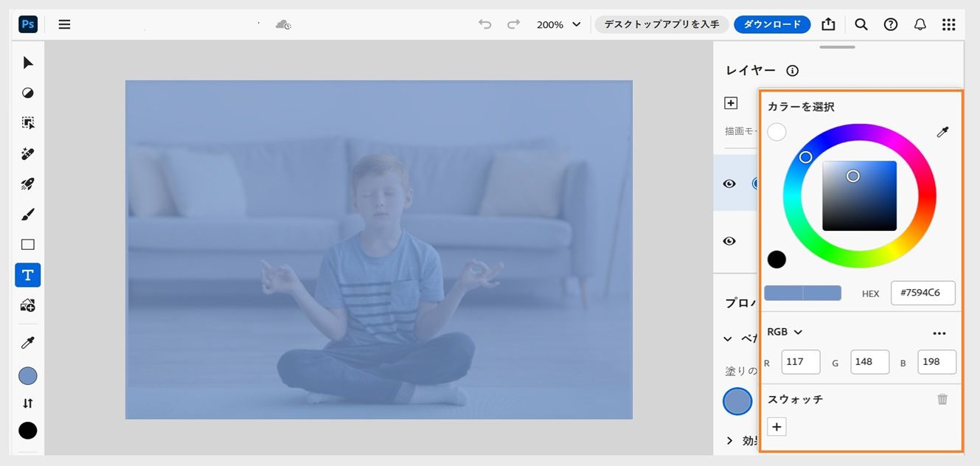The image size is (980, 466).
Task: Open the 200% zoom level dropdown
Action: tap(558, 24)
